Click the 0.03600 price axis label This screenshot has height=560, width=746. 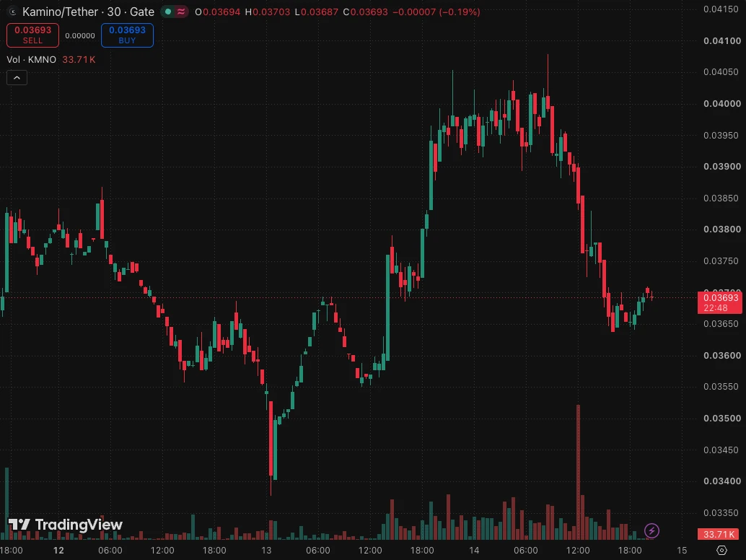[x=721, y=355]
